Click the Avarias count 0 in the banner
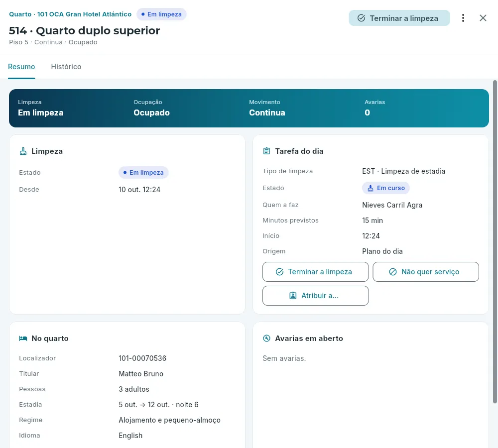The image size is (498, 448). [x=367, y=112]
